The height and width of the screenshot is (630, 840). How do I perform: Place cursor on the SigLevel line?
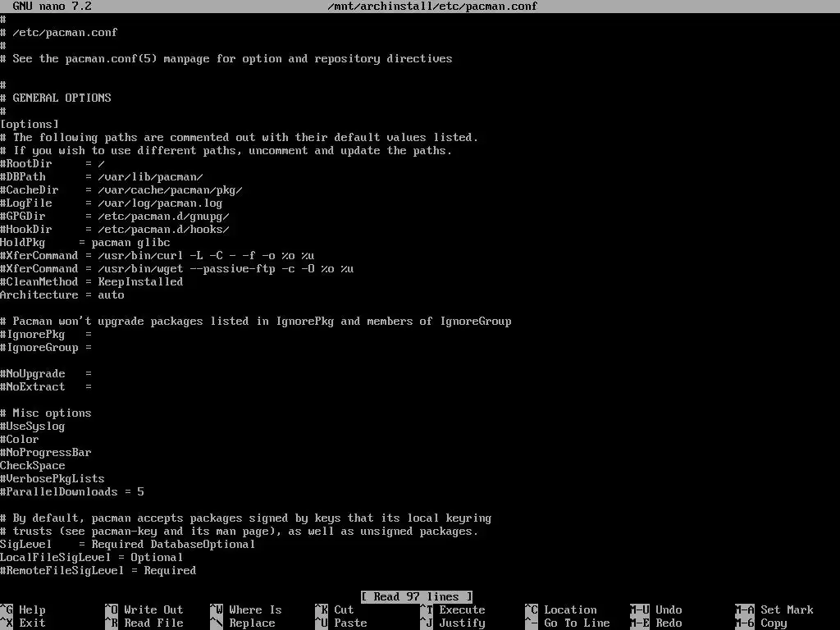tap(128, 545)
